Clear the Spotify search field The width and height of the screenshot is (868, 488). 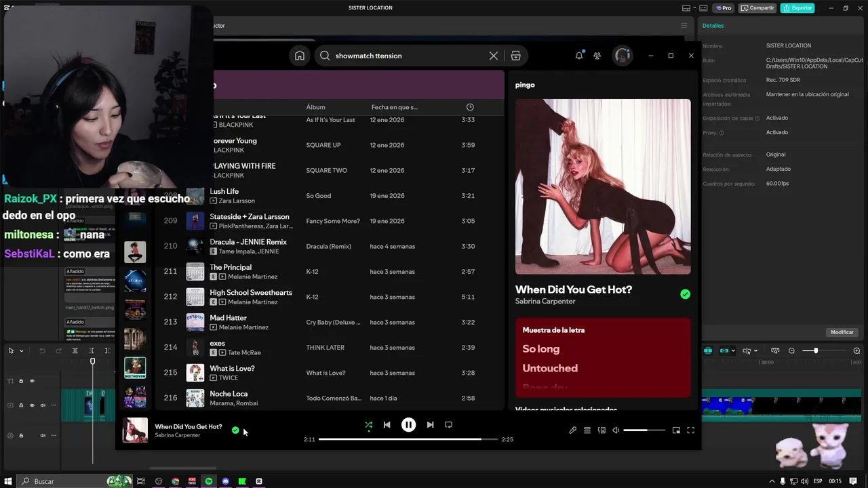(x=494, y=56)
